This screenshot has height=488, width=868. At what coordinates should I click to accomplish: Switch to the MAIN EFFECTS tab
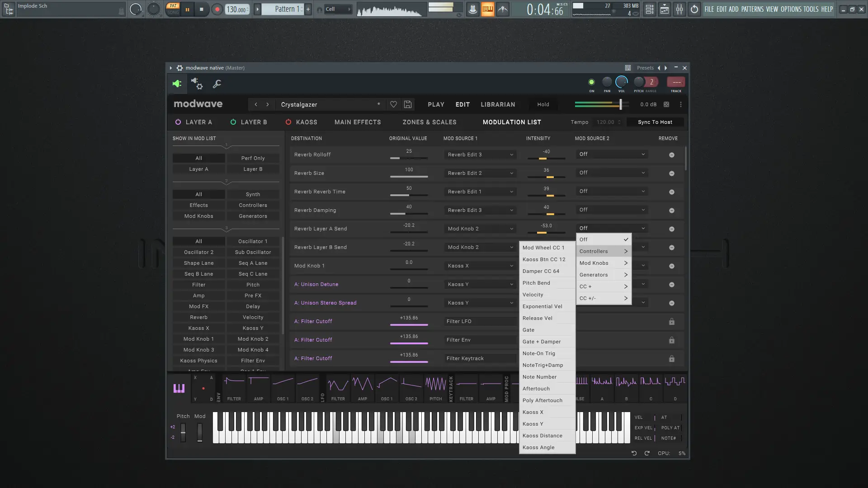(x=357, y=122)
